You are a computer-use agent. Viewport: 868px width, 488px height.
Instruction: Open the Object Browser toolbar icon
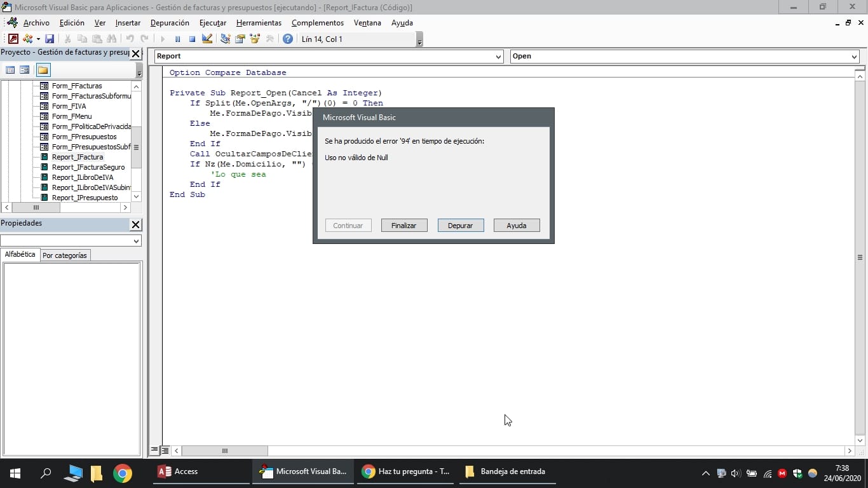point(255,39)
